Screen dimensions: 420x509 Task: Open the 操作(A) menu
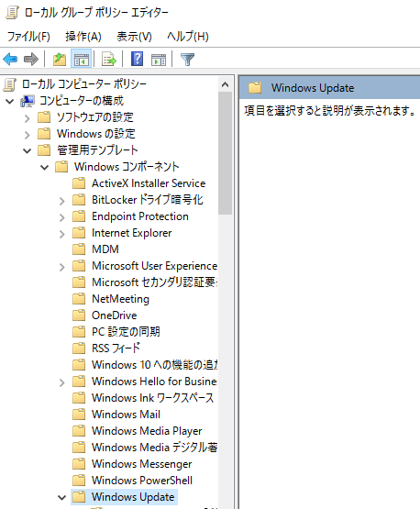[83, 37]
